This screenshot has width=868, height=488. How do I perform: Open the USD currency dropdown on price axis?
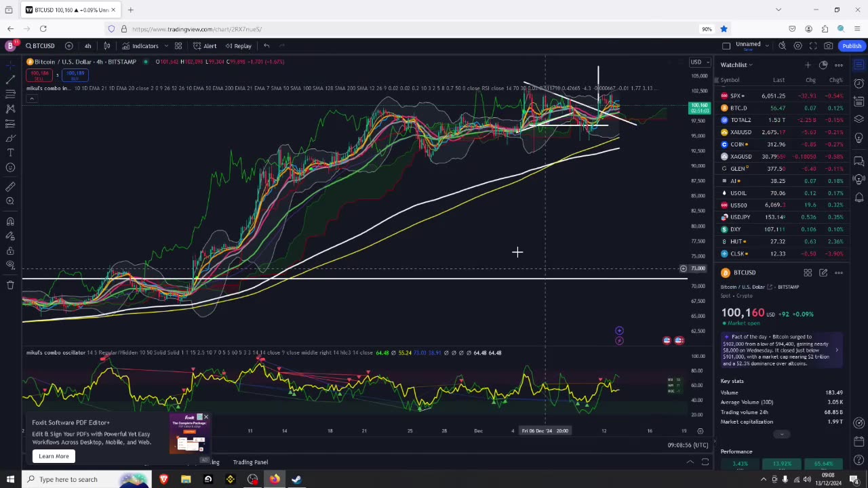[698, 62]
